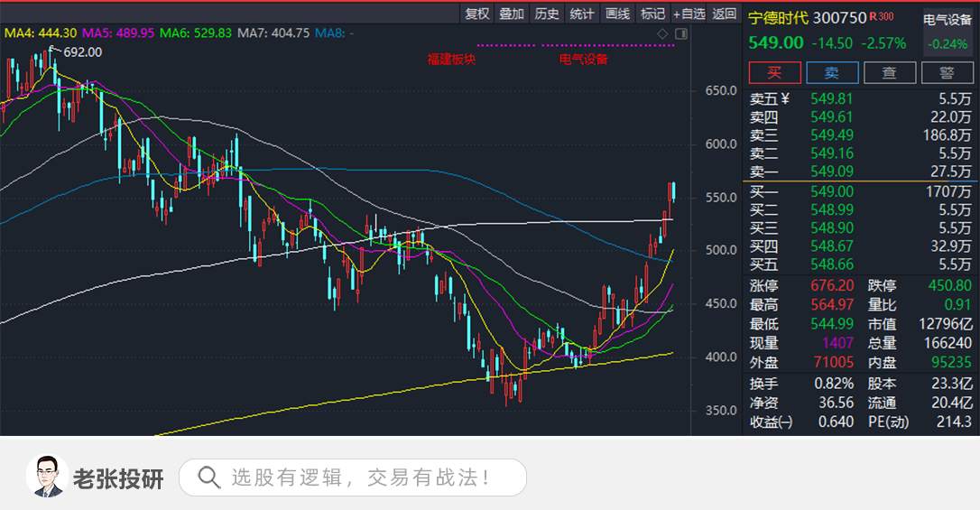Click the diamond icon above chart

662,33
